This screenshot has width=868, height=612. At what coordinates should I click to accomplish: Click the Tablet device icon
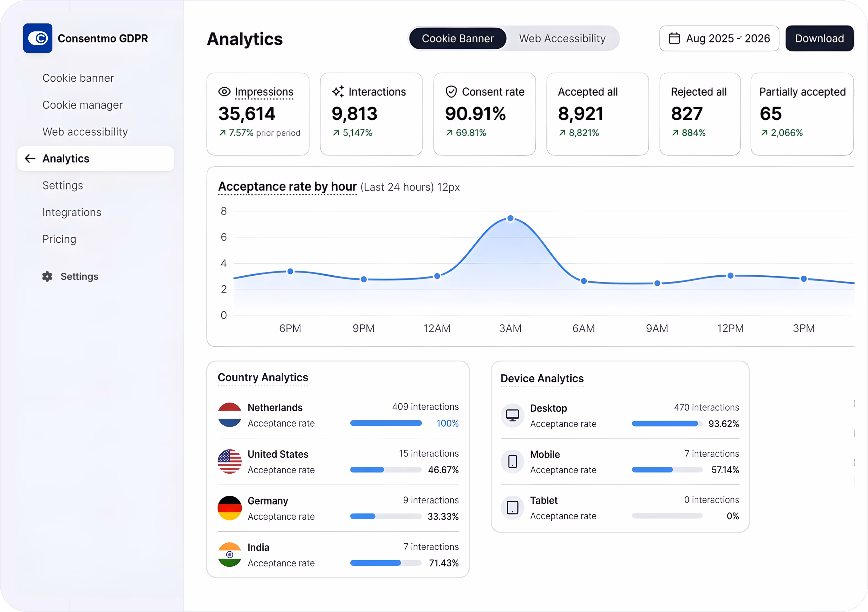click(x=512, y=508)
